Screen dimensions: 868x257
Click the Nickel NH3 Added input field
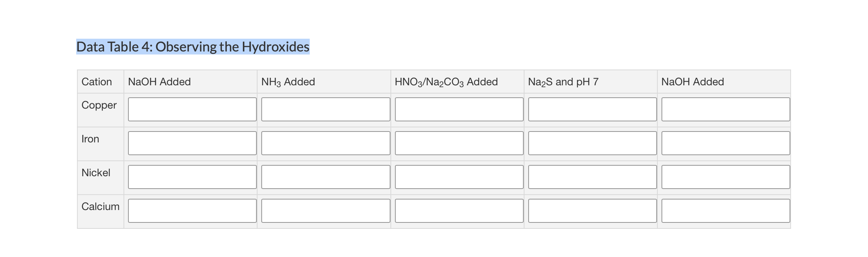[325, 177]
